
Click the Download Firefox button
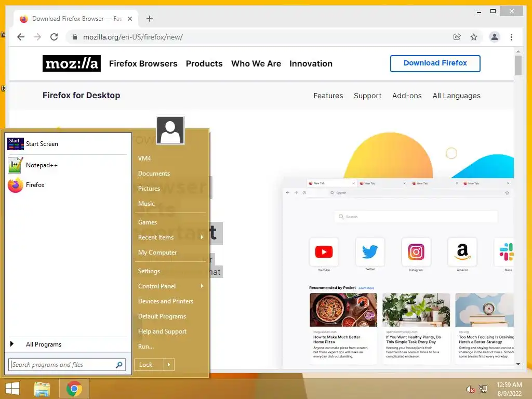tap(435, 63)
